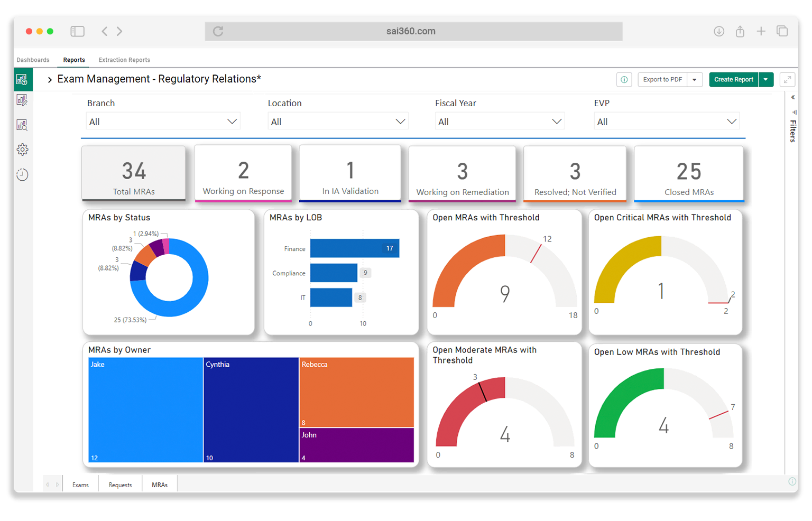The image size is (812, 521).
Task: Click the info icon near Export to PDF
Action: [x=624, y=79]
